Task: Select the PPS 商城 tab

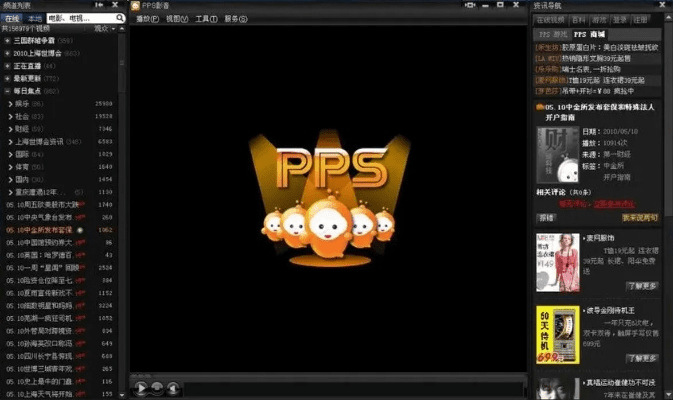Action: tap(586, 34)
